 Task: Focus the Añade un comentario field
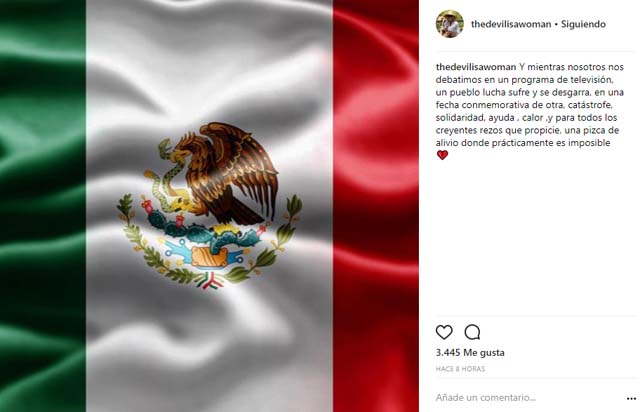tap(527, 398)
